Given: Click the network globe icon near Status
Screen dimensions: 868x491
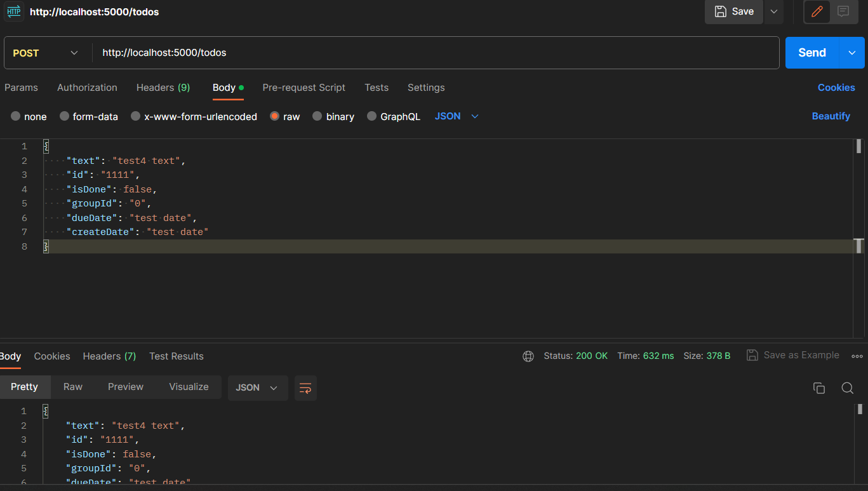Looking at the screenshot, I should click(x=528, y=356).
